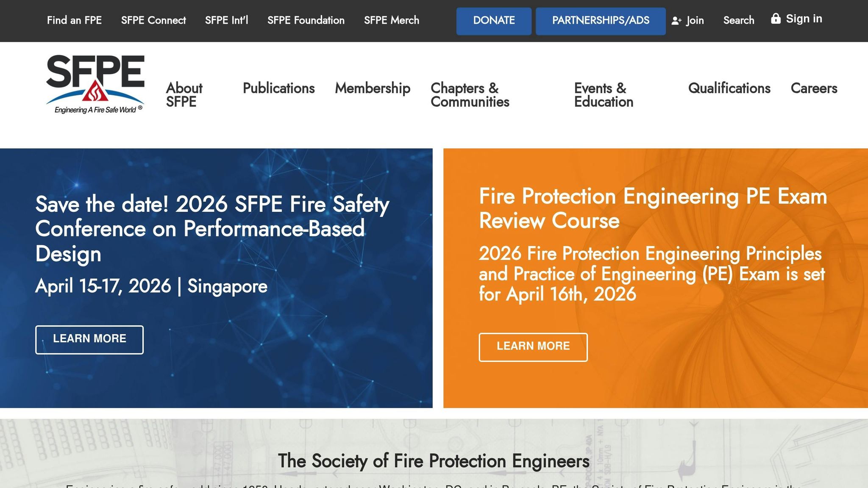The height and width of the screenshot is (488, 868).
Task: Click the DONATE button
Action: [494, 21]
